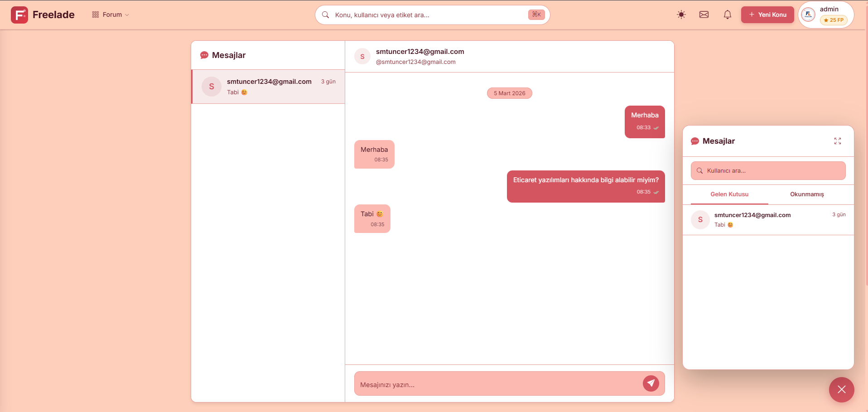Expand the Mesajlar widget to full view
The width and height of the screenshot is (868, 412).
pyautogui.click(x=838, y=141)
